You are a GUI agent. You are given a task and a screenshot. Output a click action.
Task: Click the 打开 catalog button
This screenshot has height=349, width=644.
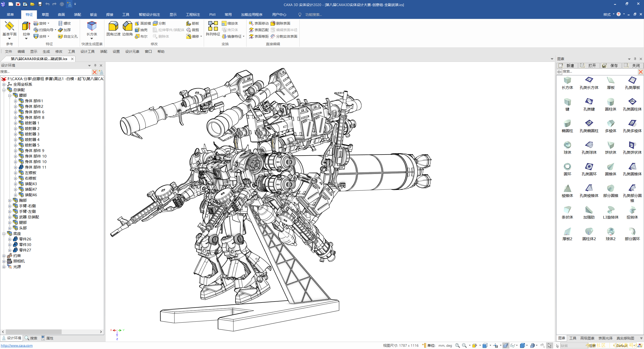click(x=589, y=66)
